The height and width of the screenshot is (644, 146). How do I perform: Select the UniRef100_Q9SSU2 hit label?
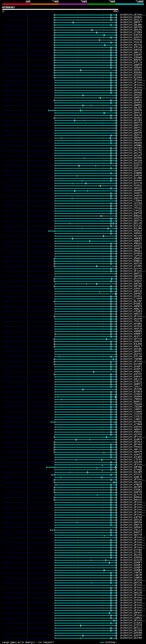coord(131,95)
